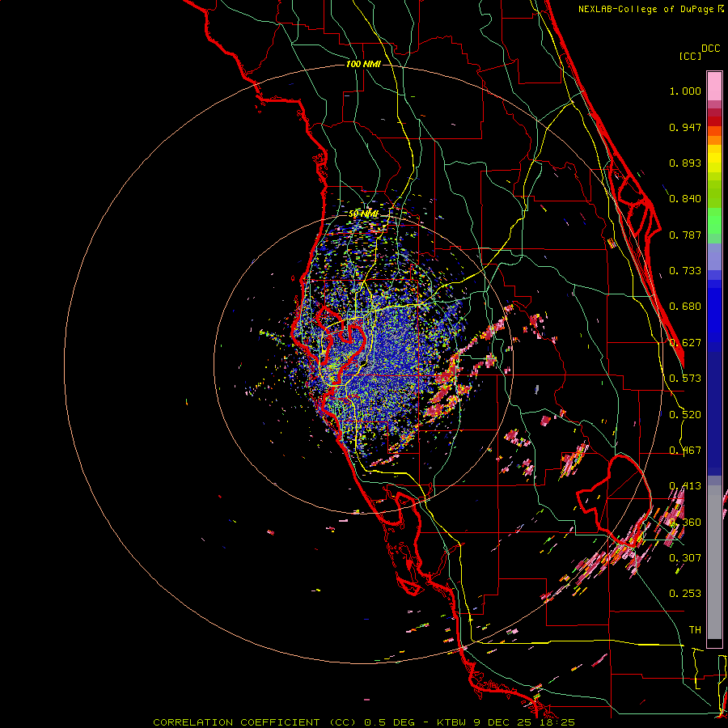Screen dimensions: 728x728
Task: Click the 0.733 scale value
Action: [685, 271]
